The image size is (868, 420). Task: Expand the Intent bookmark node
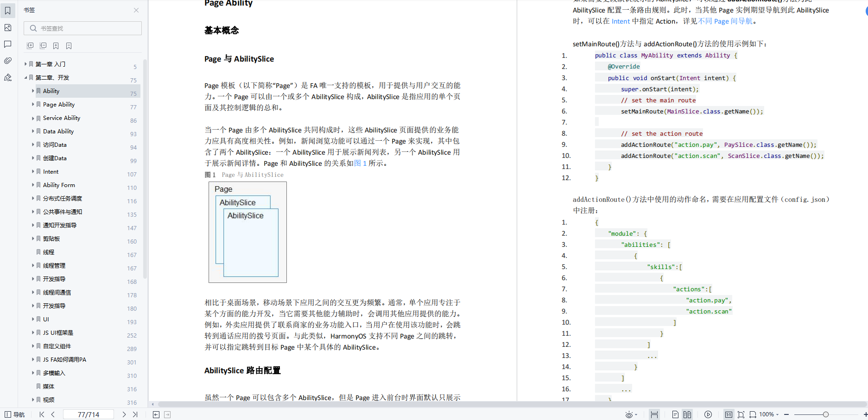click(33, 171)
